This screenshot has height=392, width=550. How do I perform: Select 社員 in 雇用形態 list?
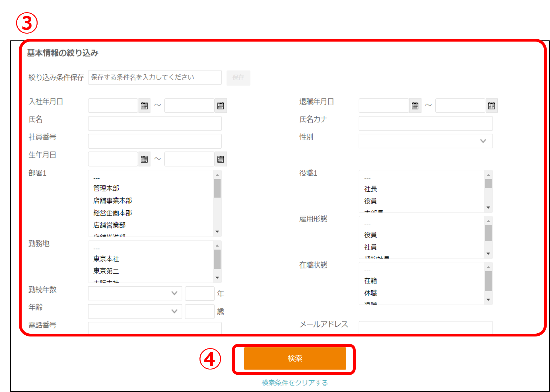pos(370,247)
